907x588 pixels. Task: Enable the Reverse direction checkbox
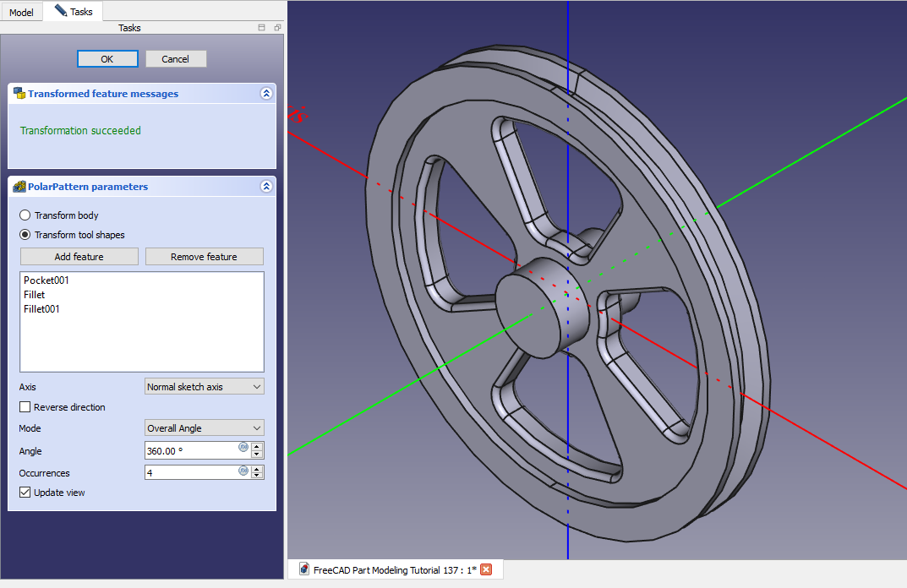click(x=25, y=407)
